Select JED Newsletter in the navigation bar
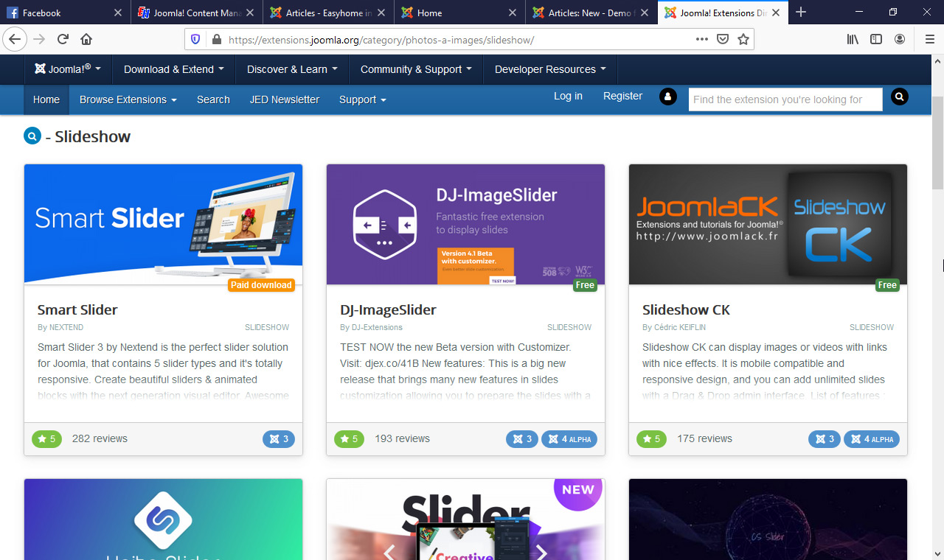This screenshot has width=944, height=560. 284,99
